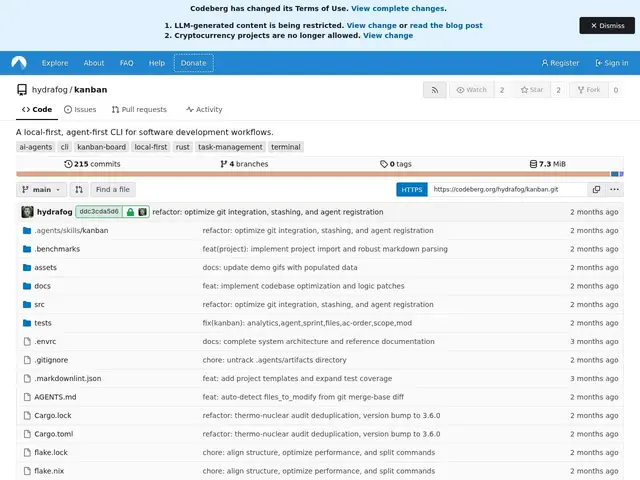Click the stargazers count 2
This screenshot has height=480, width=640.
558,90
